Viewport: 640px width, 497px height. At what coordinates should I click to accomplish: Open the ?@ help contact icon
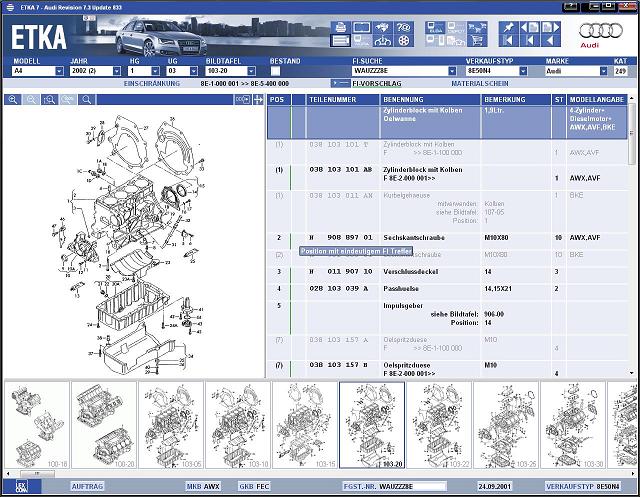(404, 28)
